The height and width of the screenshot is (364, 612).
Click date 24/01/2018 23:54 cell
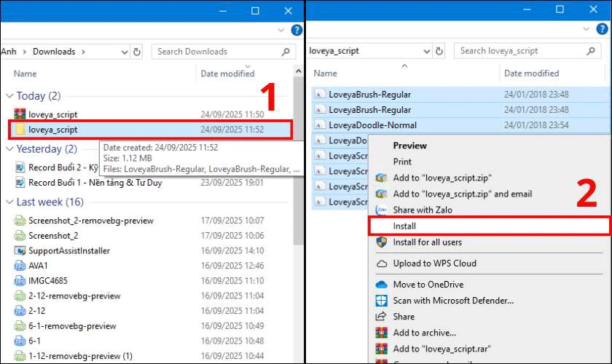[x=536, y=124]
